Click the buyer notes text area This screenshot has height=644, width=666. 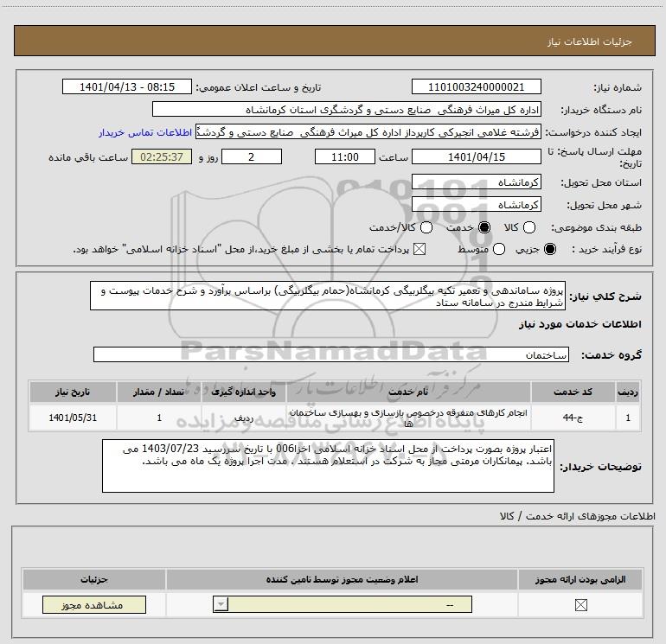click(x=328, y=466)
